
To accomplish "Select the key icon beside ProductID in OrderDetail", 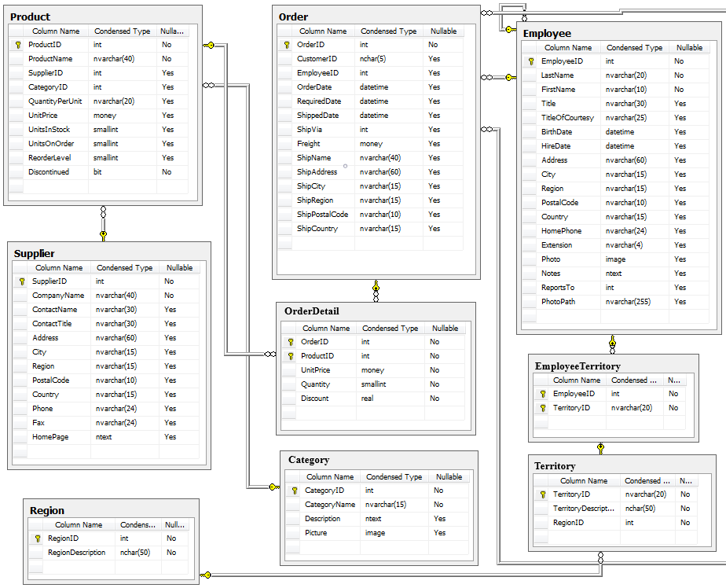I will pyautogui.click(x=291, y=356).
